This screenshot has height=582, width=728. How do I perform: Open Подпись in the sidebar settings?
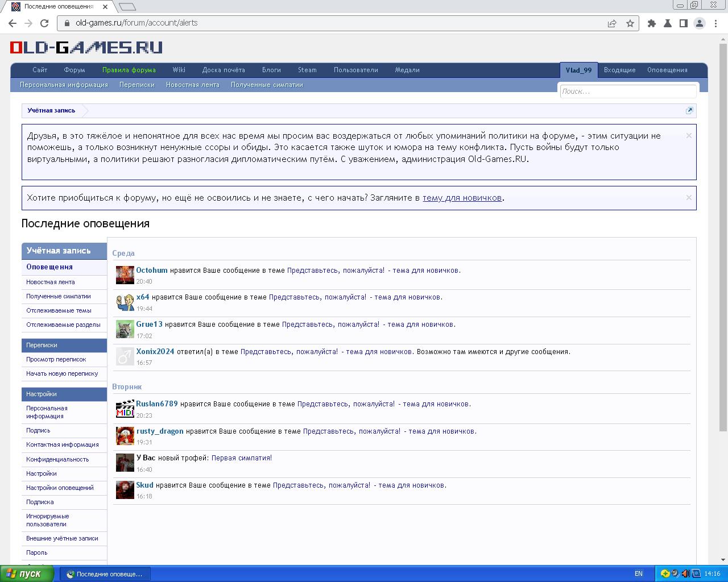click(x=38, y=430)
